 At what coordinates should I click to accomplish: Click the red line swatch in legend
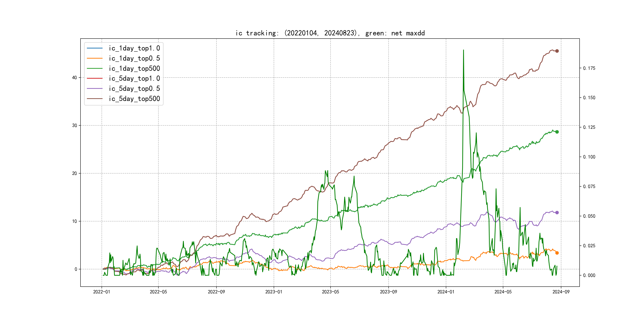(x=94, y=79)
